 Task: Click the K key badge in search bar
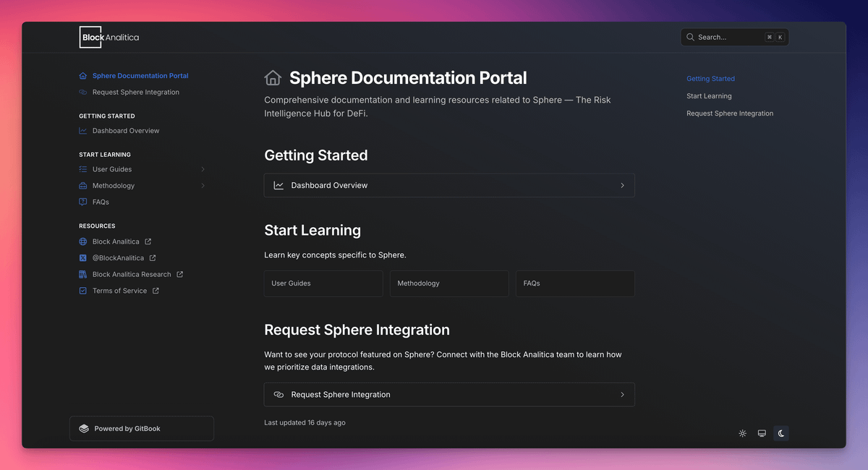[x=780, y=37]
